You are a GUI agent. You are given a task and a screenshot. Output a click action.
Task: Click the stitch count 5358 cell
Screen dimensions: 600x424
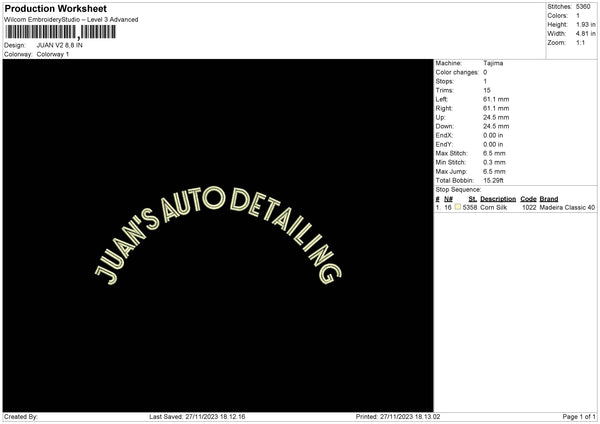coord(470,207)
